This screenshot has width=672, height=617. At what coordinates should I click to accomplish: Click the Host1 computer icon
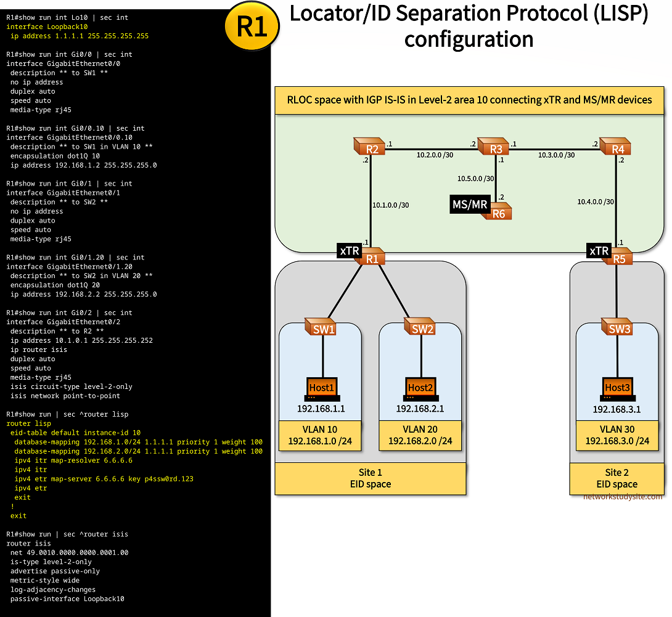(x=322, y=388)
